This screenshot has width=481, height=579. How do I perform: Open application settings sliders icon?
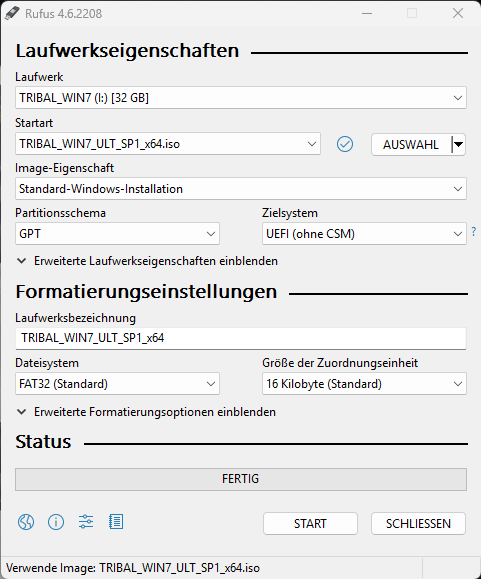coord(86,522)
